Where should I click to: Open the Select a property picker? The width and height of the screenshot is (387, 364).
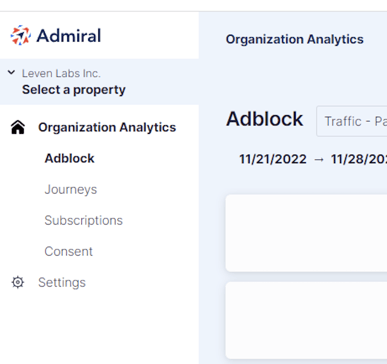point(74,90)
